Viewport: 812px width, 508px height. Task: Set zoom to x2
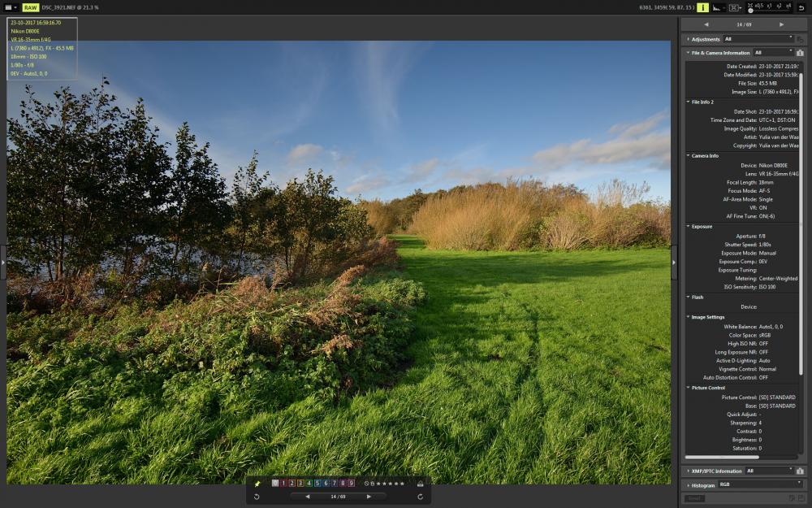pos(779,6)
